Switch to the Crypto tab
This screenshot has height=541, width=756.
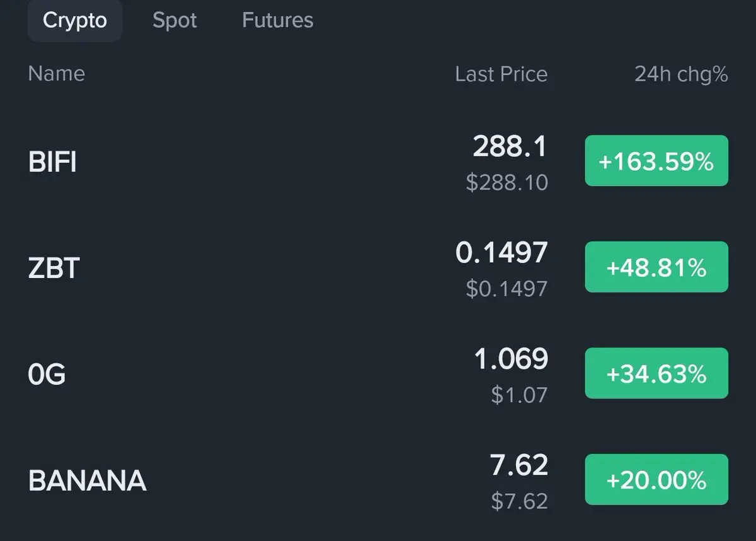coord(74,20)
